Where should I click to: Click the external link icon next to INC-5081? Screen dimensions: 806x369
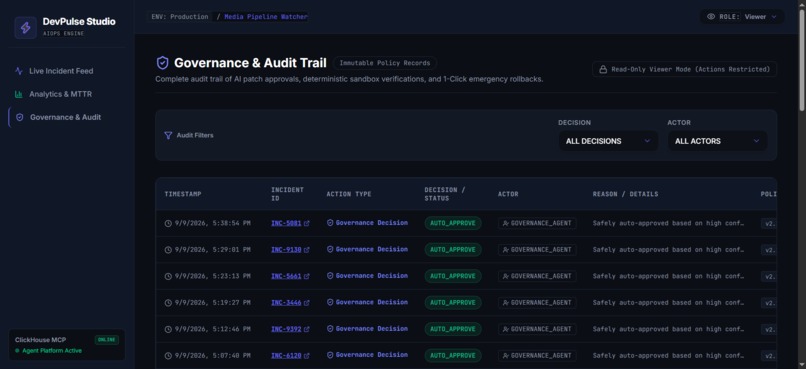[307, 223]
